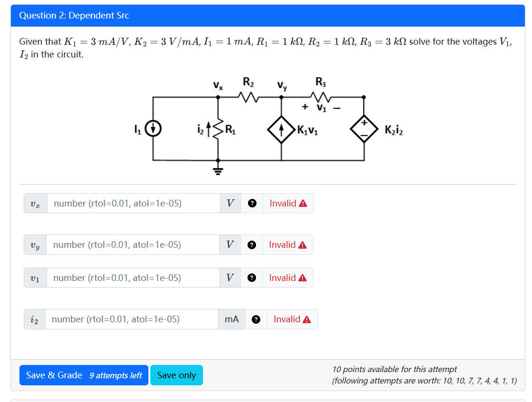
Task: Click the help icon next to the i2 field
Action: click(x=257, y=319)
